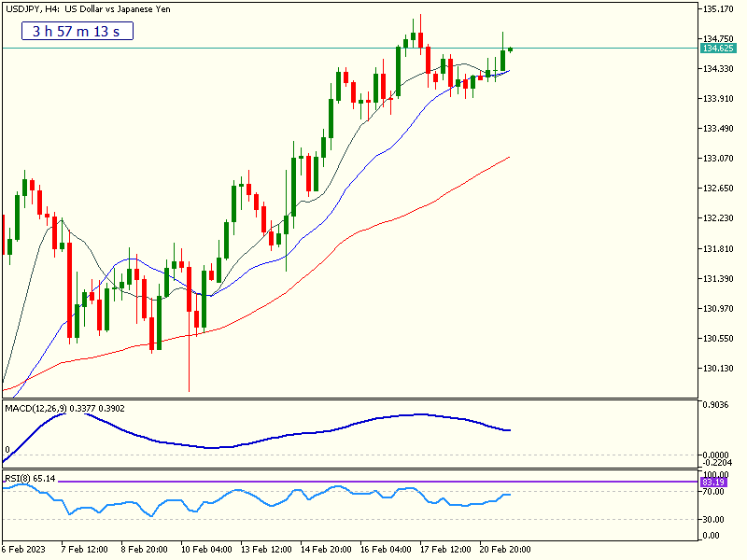Select the MACD(12,26,9) indicator label
The image size is (747, 560).
coord(64,408)
